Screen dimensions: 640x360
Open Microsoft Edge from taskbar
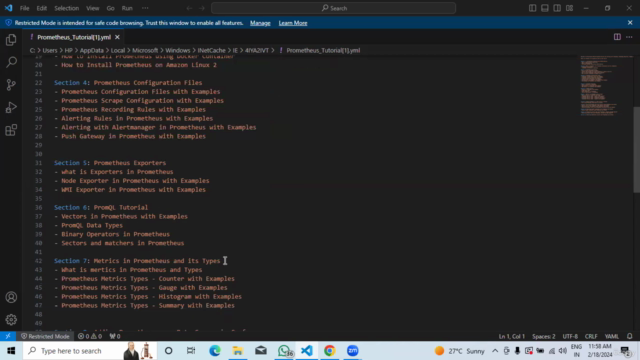(215, 351)
